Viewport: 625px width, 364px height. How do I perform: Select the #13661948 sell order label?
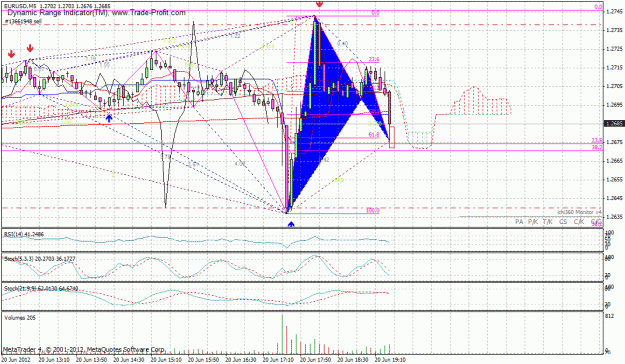[23, 22]
